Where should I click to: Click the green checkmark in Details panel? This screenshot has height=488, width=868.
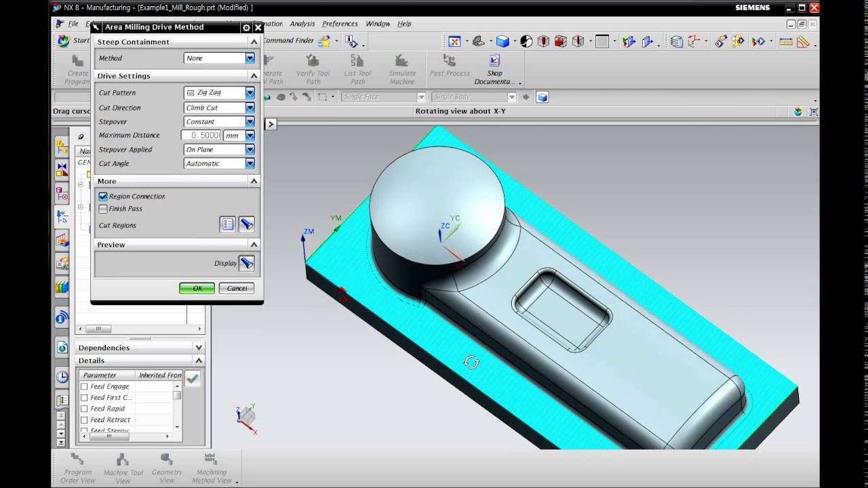click(x=193, y=378)
